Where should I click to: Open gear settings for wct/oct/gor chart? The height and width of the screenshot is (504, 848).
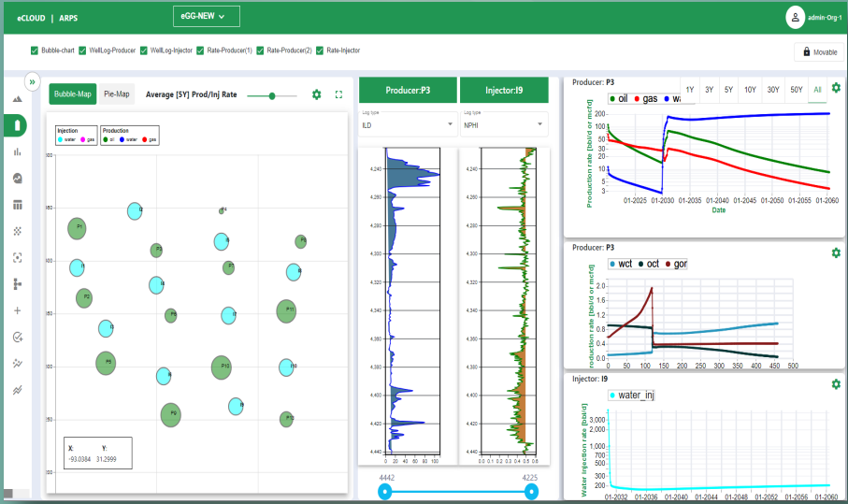click(836, 252)
